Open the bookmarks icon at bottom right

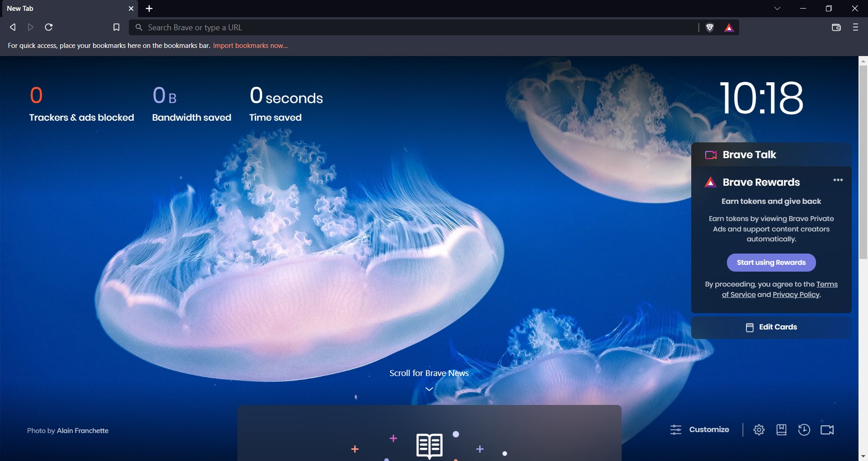point(781,430)
